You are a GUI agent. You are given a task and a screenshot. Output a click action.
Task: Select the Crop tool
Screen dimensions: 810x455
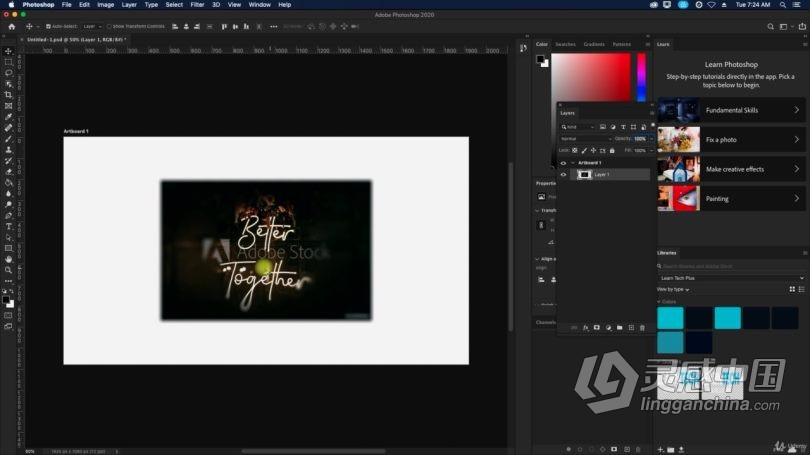[x=8, y=95]
